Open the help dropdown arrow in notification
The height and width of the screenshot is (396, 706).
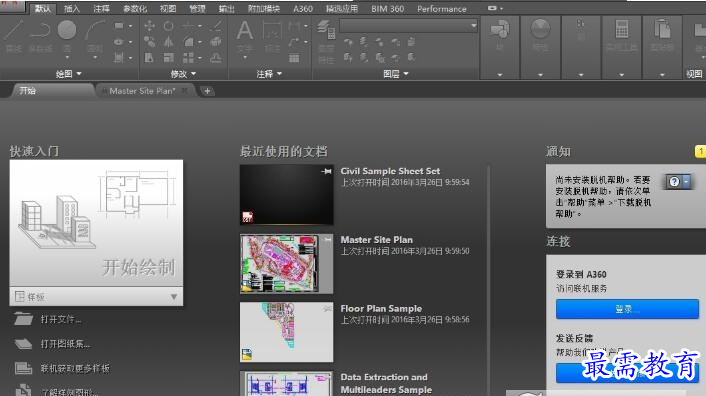coord(686,181)
